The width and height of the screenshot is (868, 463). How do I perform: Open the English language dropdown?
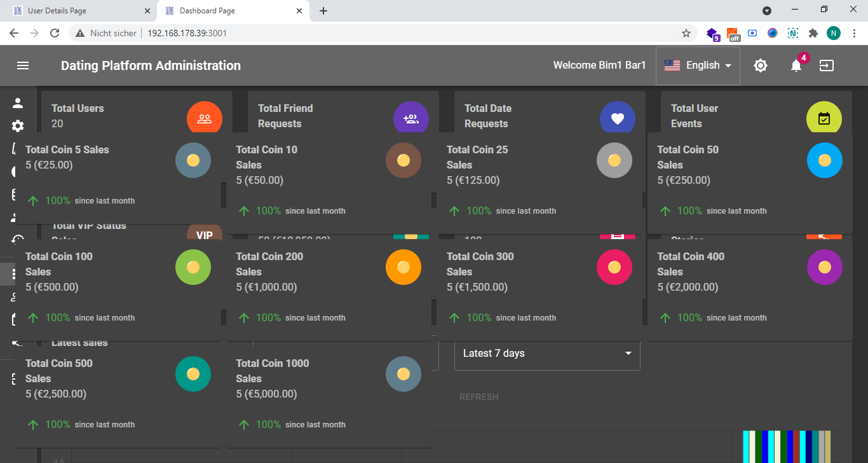pyautogui.click(x=698, y=66)
